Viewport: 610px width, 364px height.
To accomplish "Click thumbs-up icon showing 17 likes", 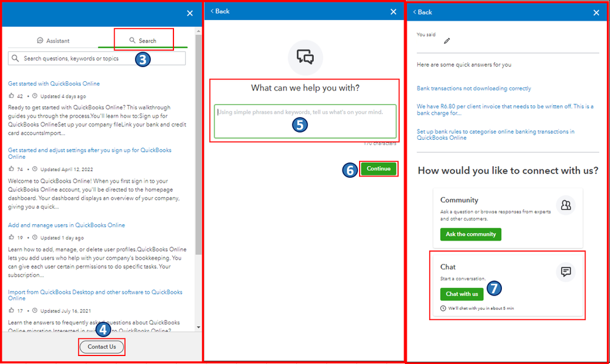I will 11,310.
